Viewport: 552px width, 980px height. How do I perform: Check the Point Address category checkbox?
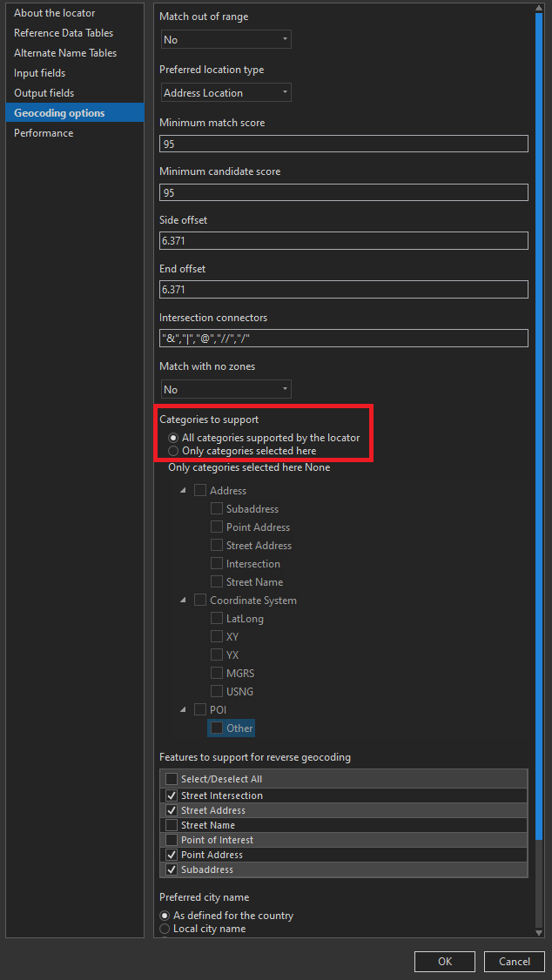coord(217,527)
